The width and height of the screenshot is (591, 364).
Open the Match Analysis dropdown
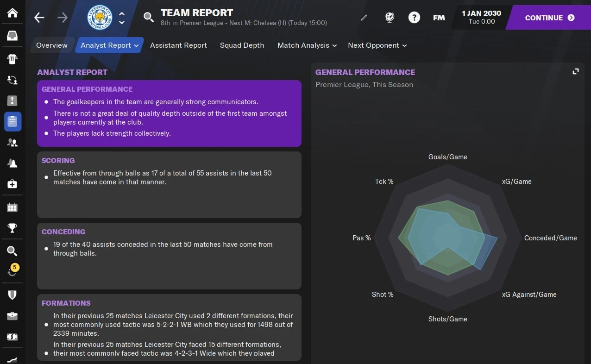[334, 45]
